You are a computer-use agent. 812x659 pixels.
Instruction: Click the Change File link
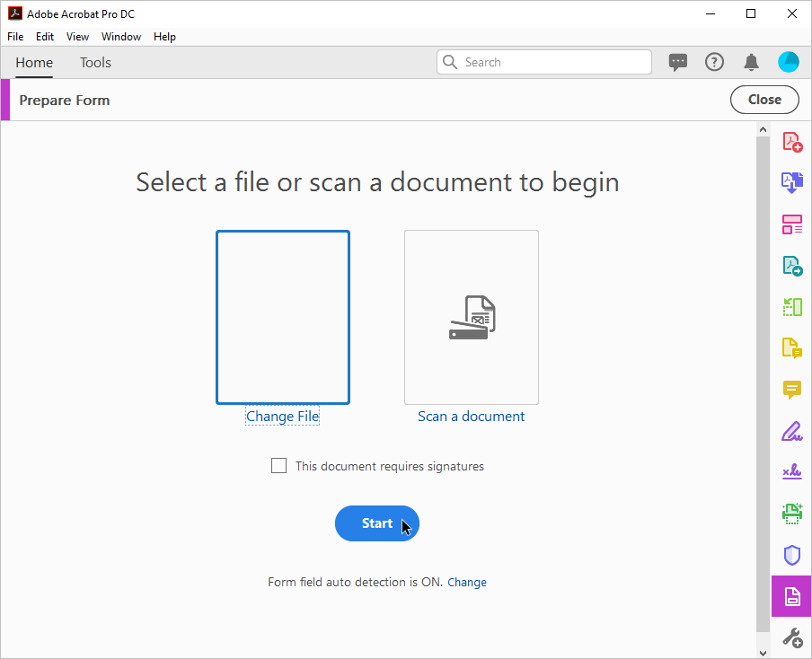coord(282,417)
